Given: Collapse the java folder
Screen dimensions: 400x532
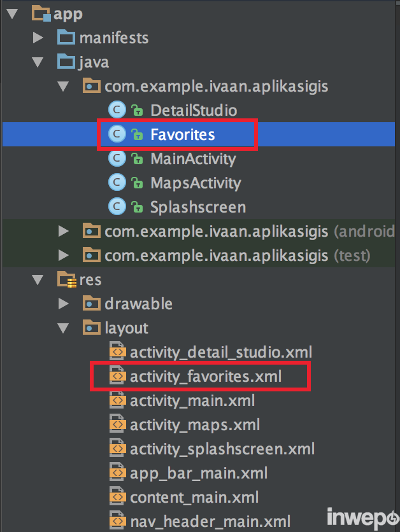Looking at the screenshot, I should click(38, 62).
